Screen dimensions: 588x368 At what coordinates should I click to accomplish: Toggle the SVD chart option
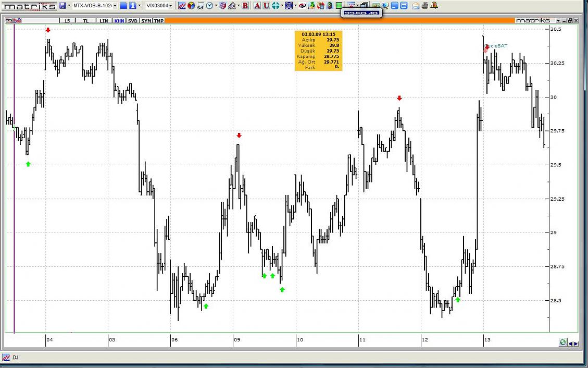tap(133, 21)
